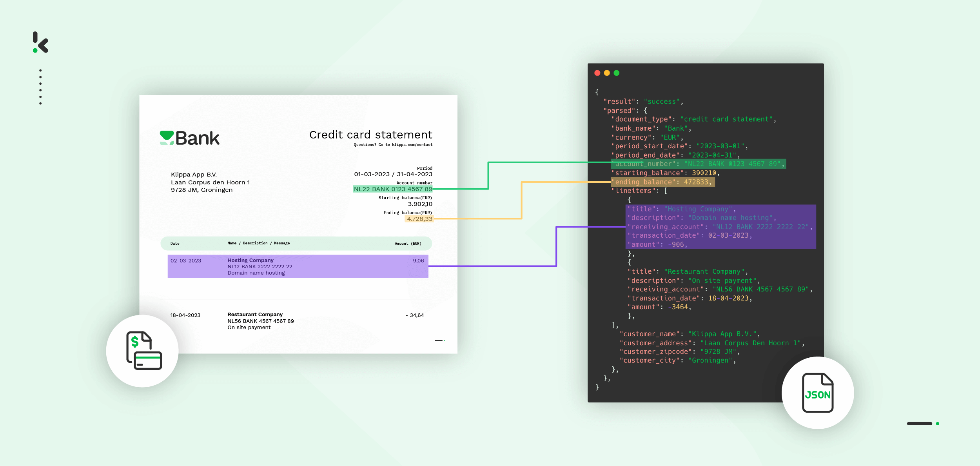The width and height of the screenshot is (980, 466).
Task: Click the green window dot in code panel
Action: point(617,73)
